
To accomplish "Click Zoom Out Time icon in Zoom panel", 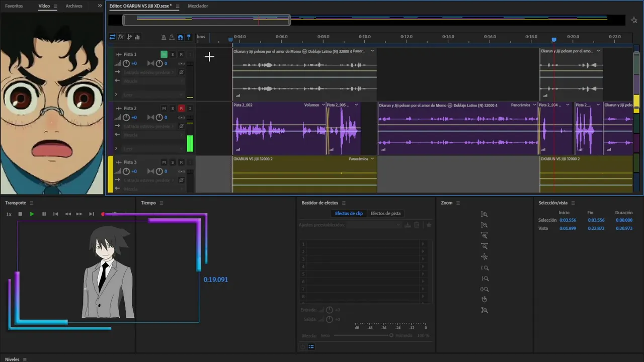I will [485, 246].
